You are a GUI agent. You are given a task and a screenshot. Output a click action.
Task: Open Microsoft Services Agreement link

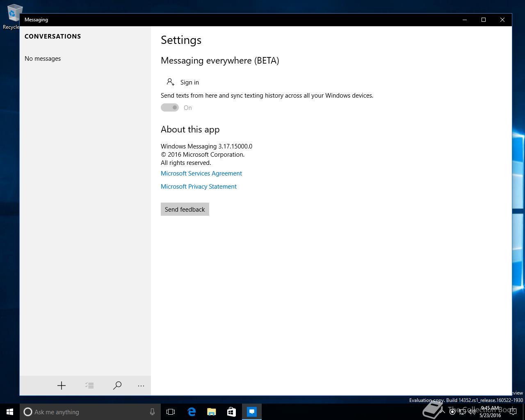tap(201, 173)
